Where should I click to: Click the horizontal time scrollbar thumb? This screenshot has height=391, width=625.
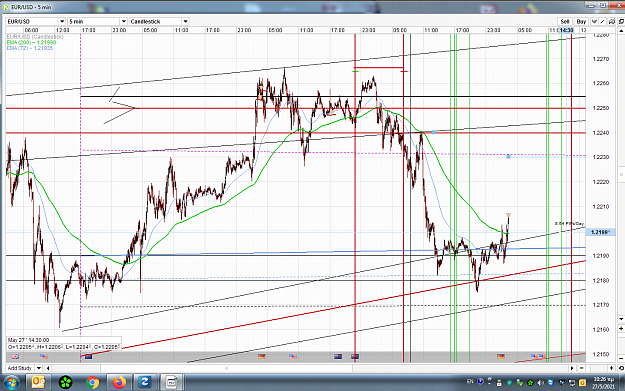point(226,368)
